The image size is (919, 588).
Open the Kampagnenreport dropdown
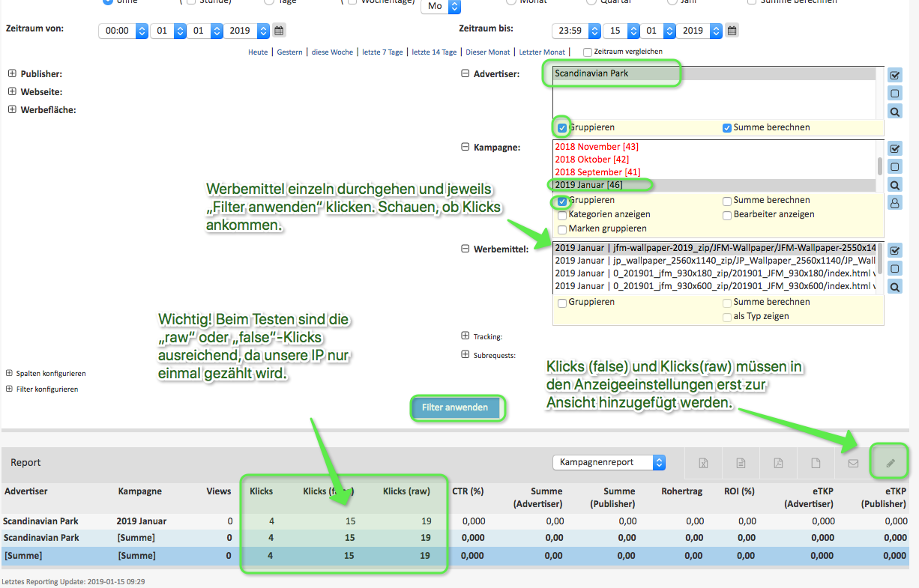pyautogui.click(x=609, y=462)
